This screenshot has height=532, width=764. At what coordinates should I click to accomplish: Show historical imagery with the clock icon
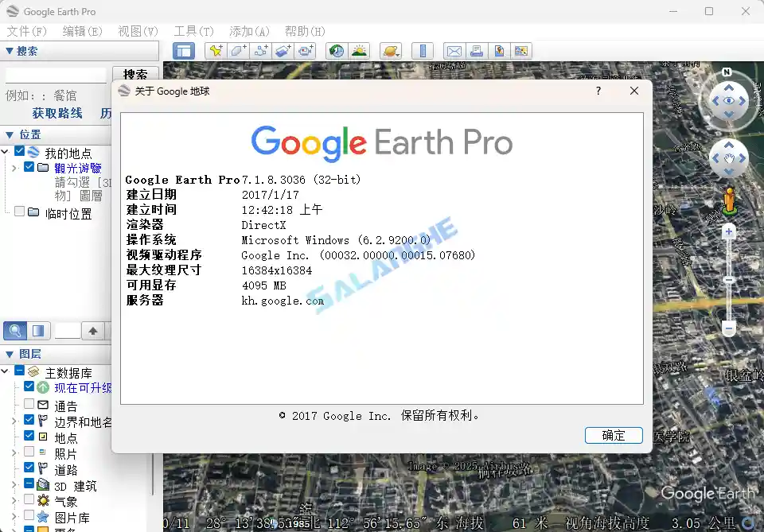click(335, 50)
